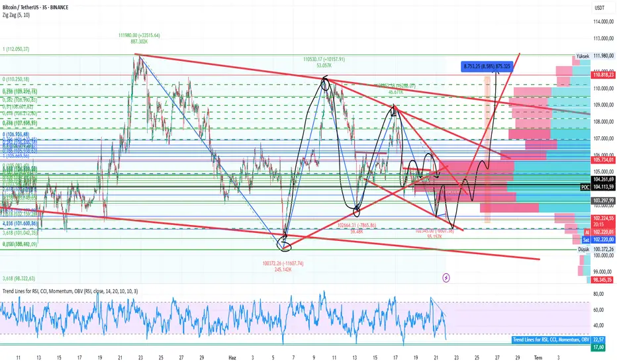The width and height of the screenshot is (617, 364).
Task: Click the red 105.734,01 price tag
Action: click(603, 159)
